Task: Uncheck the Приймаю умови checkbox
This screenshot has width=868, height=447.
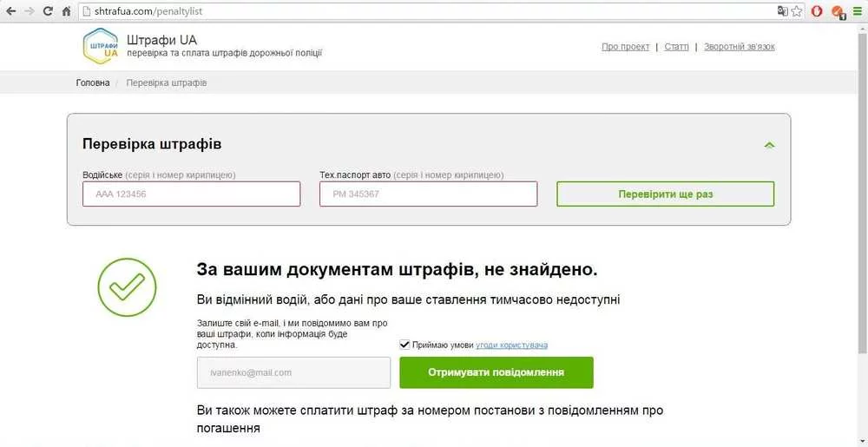Action: click(404, 345)
